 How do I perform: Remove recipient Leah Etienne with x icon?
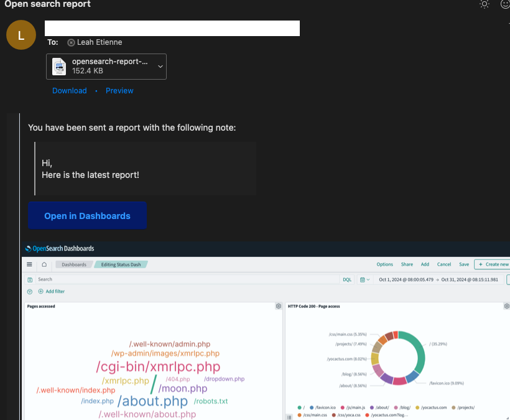(71, 42)
